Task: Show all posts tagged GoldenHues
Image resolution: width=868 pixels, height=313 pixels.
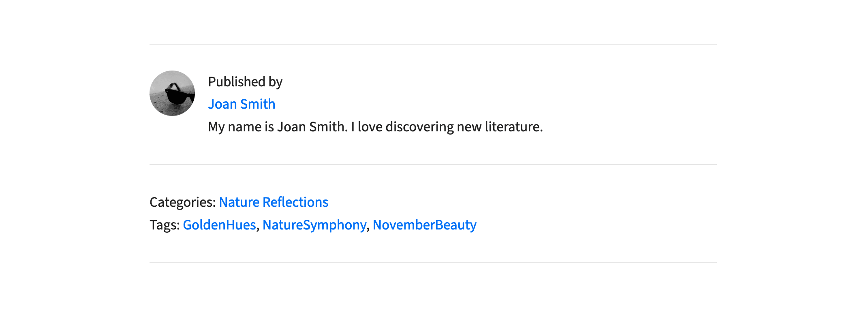Action: coord(219,225)
